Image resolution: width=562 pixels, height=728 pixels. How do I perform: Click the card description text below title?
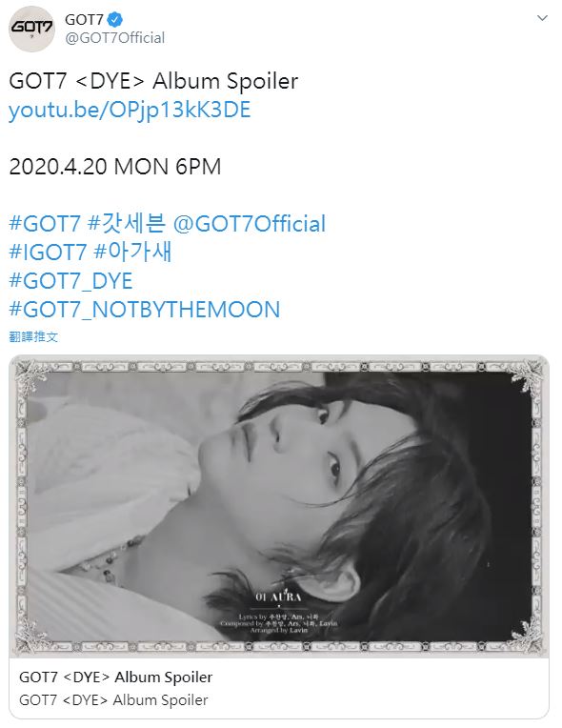[113, 700]
